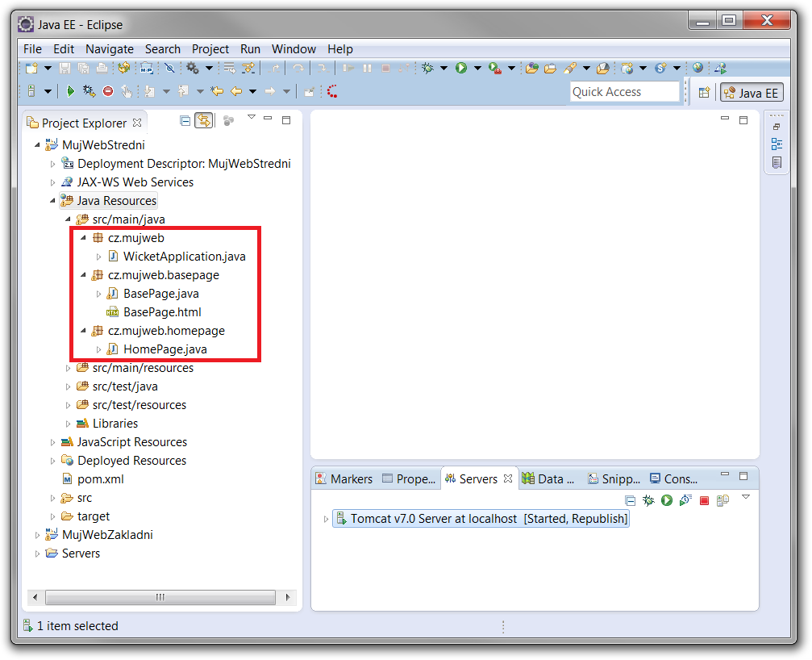Image resolution: width=812 pixels, height=660 pixels.
Task: Switch to the Markers tab
Action: point(344,478)
